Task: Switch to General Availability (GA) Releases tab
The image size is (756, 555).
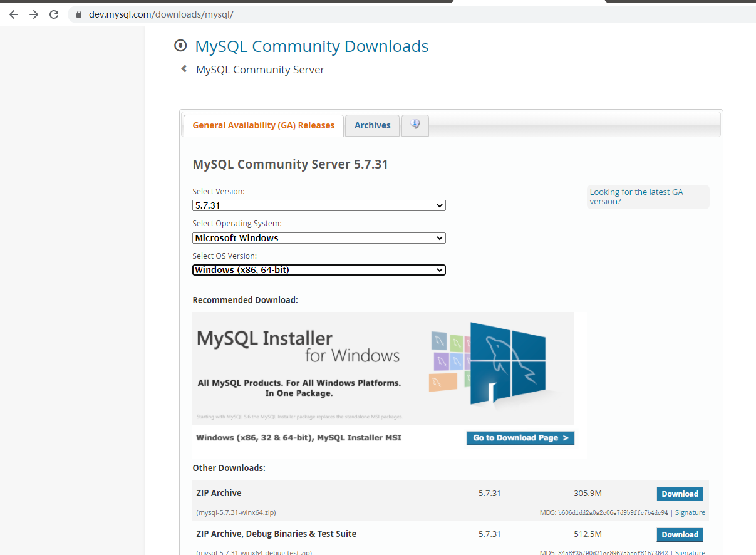Action: pos(263,125)
